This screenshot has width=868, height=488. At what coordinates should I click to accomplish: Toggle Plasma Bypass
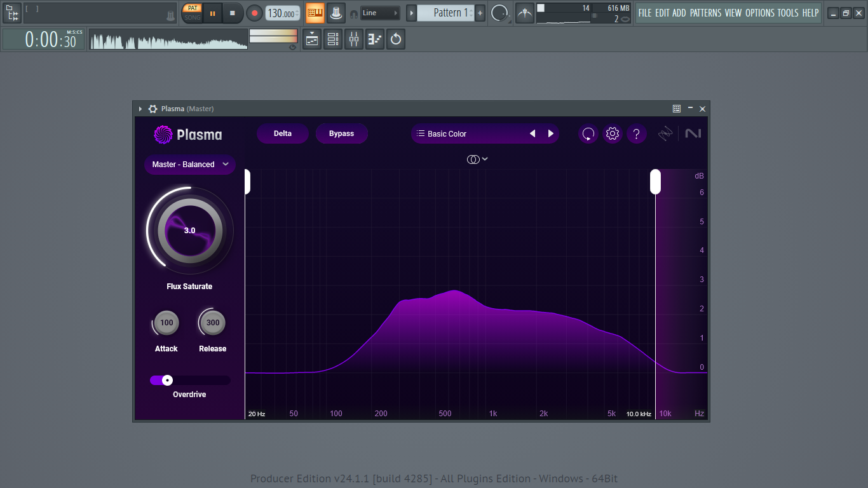(x=341, y=133)
